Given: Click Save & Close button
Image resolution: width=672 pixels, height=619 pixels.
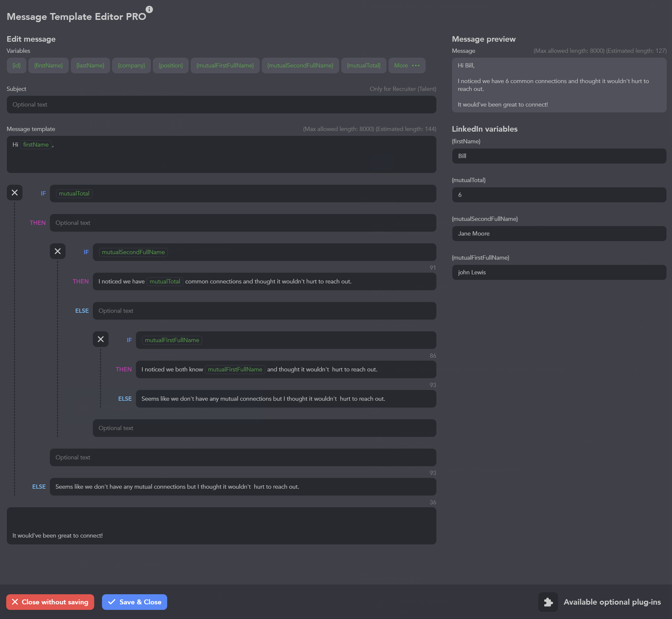Looking at the screenshot, I should point(134,602).
